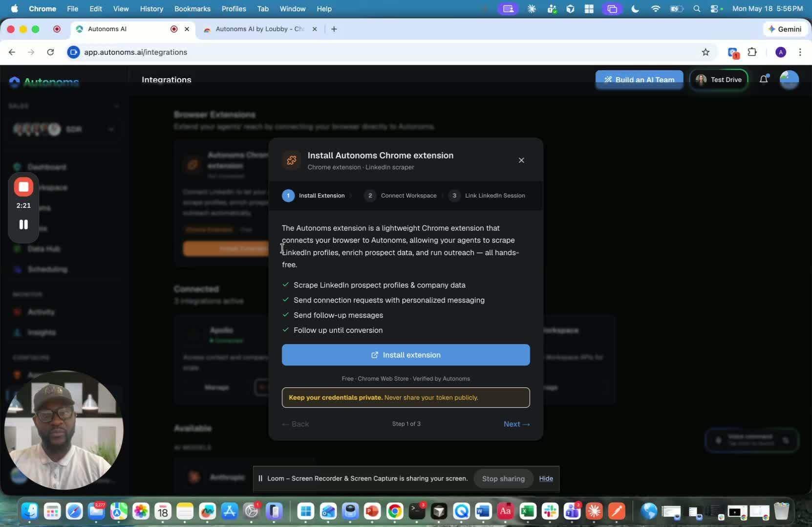Select step 1 Install Extension
This screenshot has width=812, height=527.
tap(314, 196)
